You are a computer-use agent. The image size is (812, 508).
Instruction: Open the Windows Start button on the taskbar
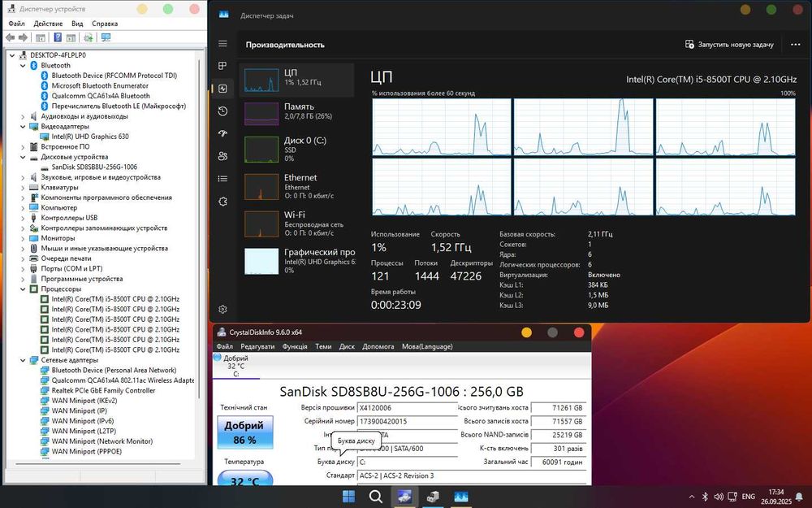click(x=349, y=497)
